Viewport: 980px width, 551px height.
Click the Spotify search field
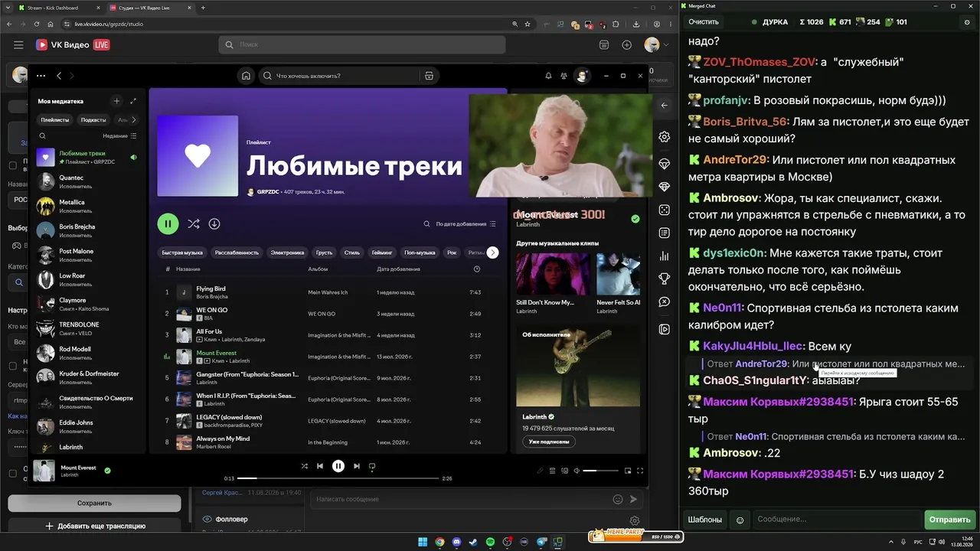tap(341, 76)
